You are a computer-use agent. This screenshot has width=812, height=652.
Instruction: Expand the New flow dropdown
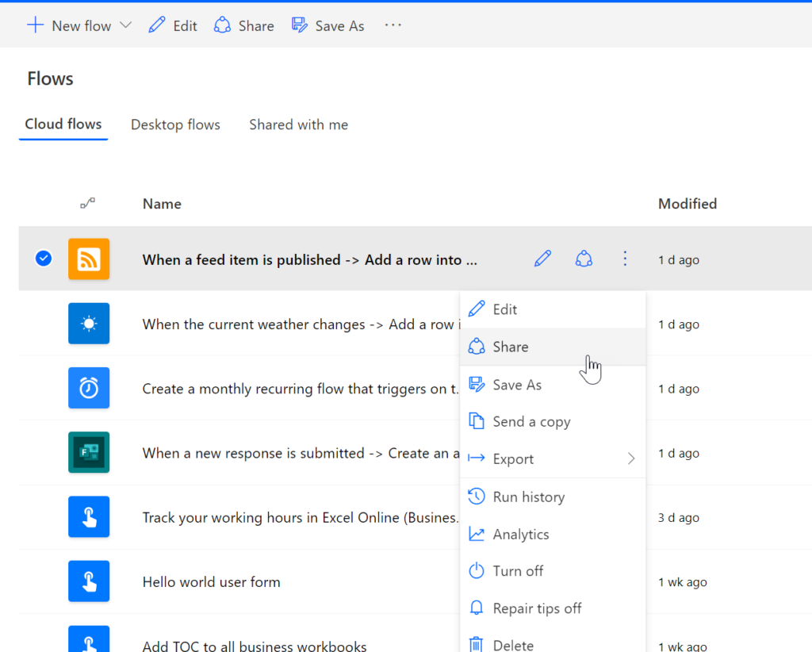[125, 25]
